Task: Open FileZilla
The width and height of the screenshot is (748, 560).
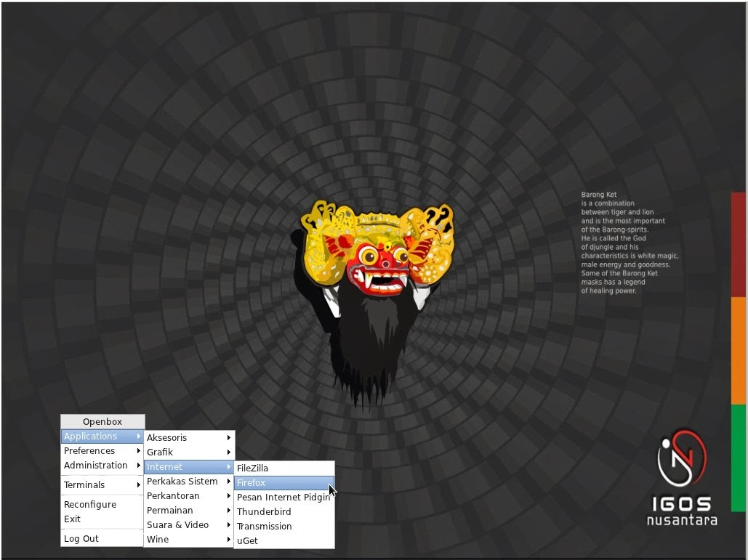Action: tap(255, 468)
